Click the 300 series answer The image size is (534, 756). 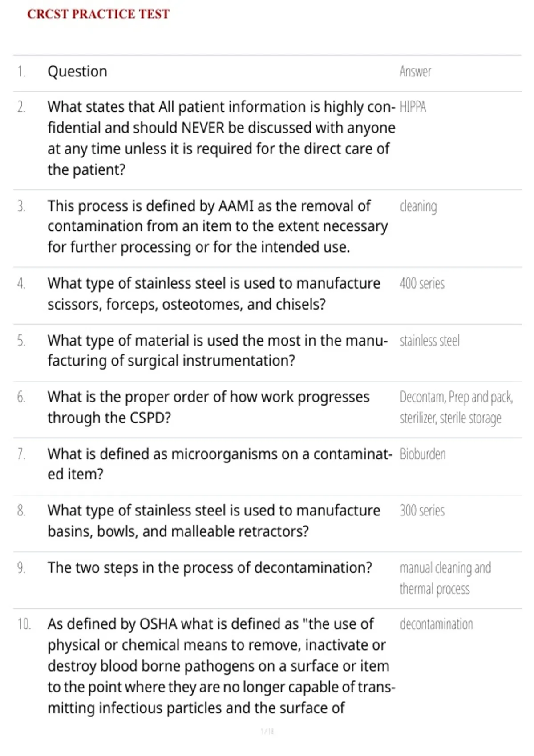[422, 511]
